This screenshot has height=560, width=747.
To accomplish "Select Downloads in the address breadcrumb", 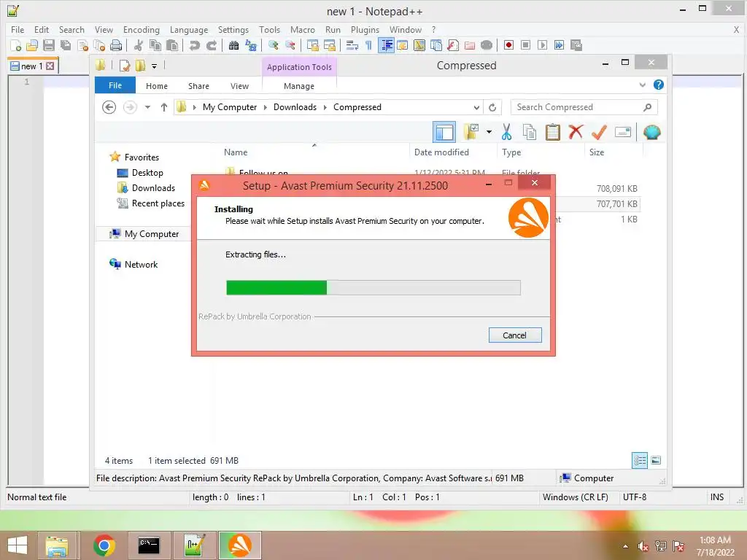I will pos(295,107).
